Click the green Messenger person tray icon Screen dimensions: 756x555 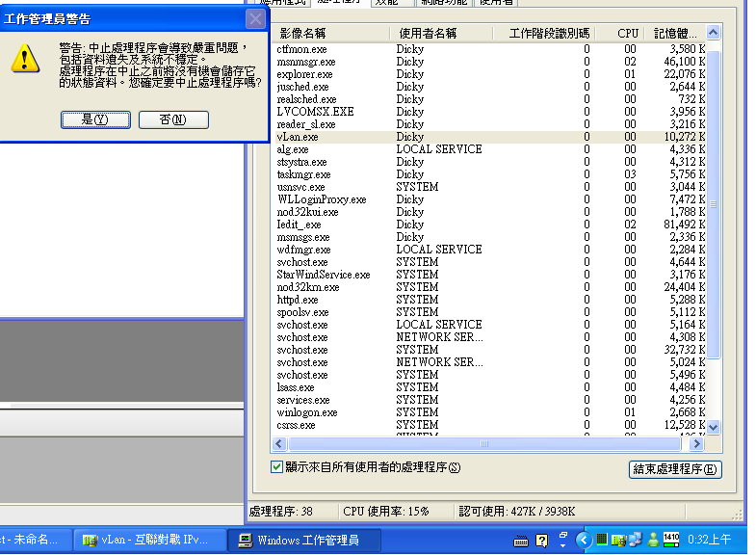[x=652, y=540]
